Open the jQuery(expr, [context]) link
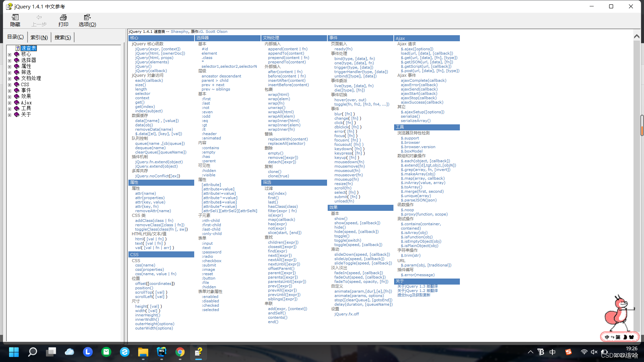Image resolution: width=644 pixels, height=362 pixels. tap(158, 49)
